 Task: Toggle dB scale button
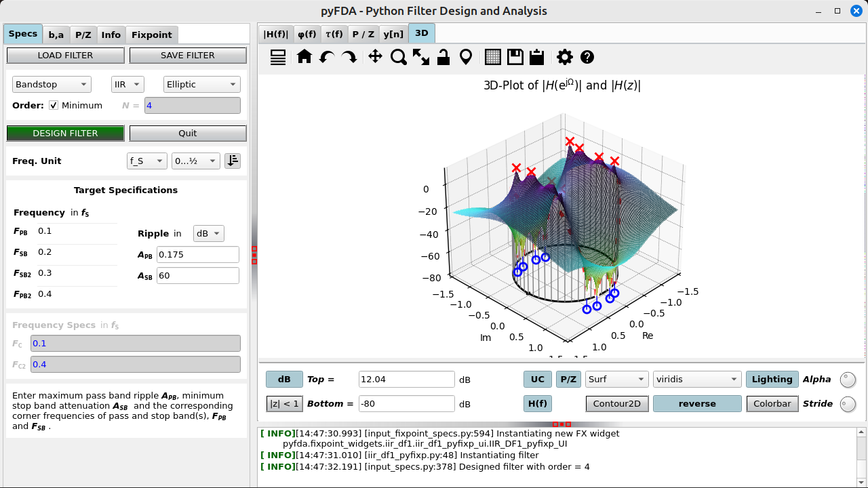click(284, 380)
